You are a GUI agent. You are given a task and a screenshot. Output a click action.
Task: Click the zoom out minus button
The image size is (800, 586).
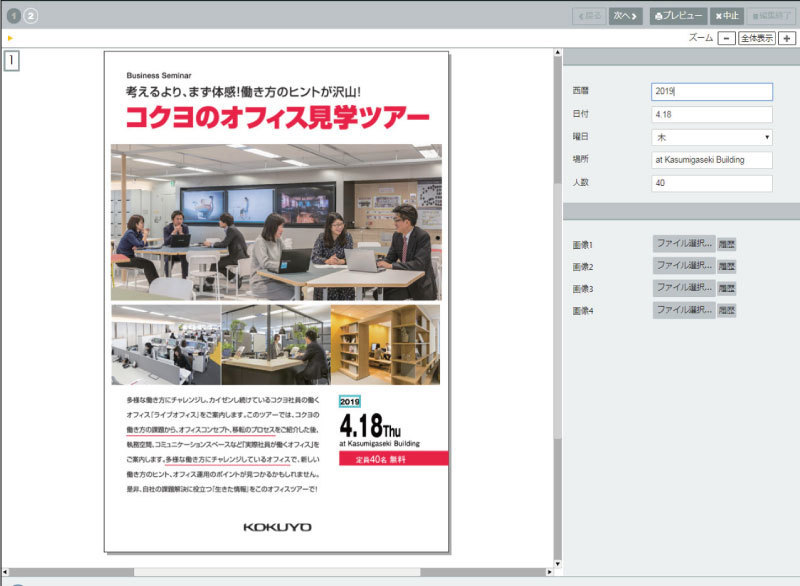[x=727, y=38]
